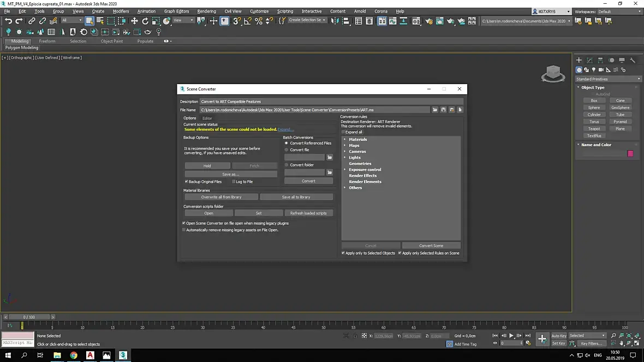Toggle the Angle Snap icon
This screenshot has width=644, height=362.
248,21
